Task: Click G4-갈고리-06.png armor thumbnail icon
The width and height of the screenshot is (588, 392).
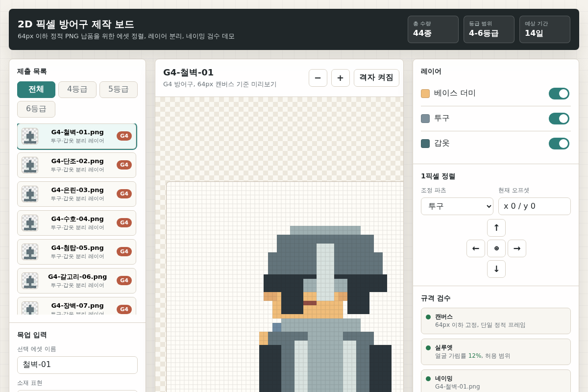Action: (x=30, y=281)
